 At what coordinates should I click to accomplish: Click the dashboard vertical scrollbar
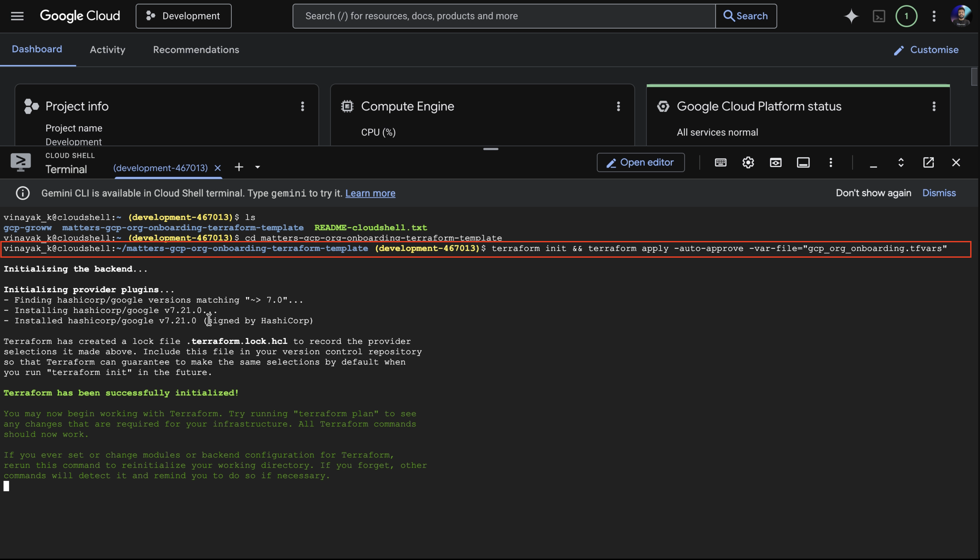[x=974, y=77]
